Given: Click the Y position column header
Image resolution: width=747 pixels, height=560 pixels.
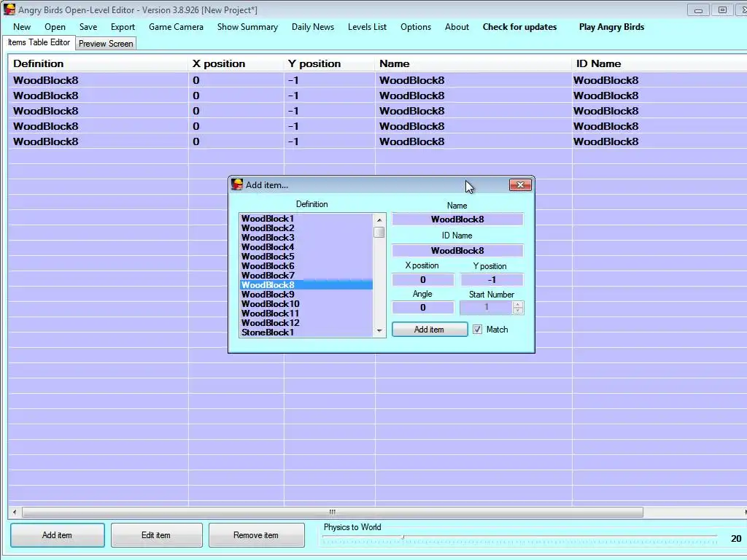Looking at the screenshot, I should coord(330,64).
